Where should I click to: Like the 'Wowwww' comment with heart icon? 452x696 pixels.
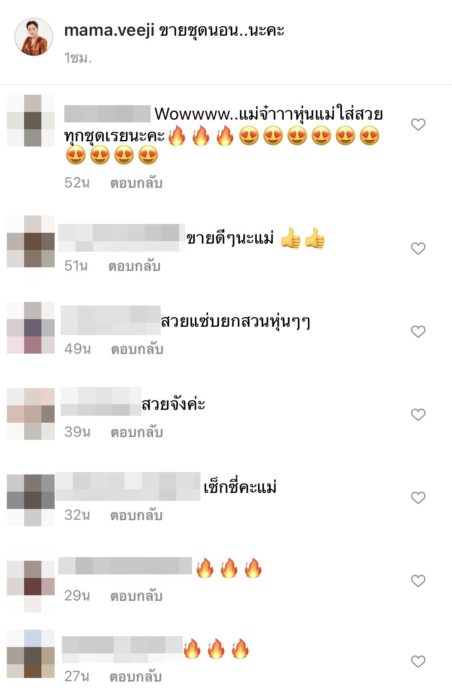(x=418, y=124)
